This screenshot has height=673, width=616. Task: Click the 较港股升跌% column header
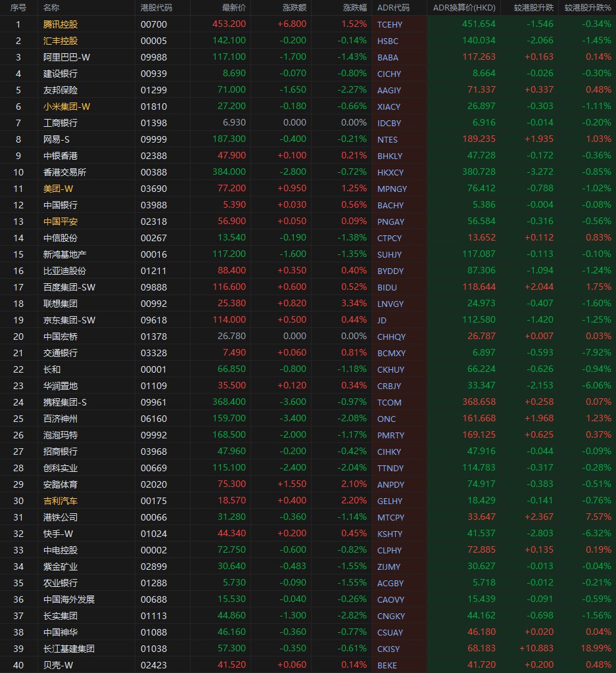click(x=588, y=8)
